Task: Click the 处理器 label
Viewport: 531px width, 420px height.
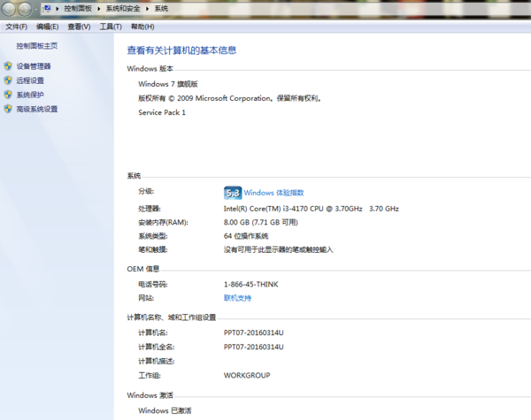Action: tap(150, 209)
